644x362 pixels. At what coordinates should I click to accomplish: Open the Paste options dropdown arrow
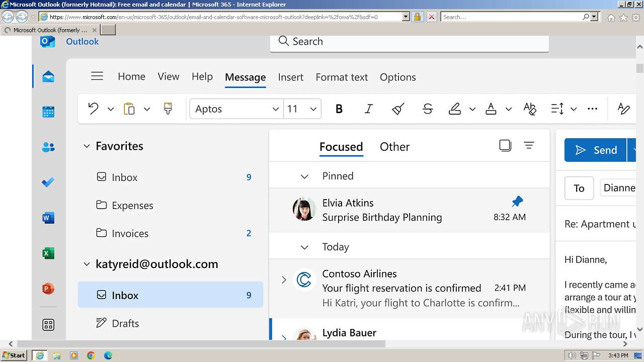click(x=147, y=109)
